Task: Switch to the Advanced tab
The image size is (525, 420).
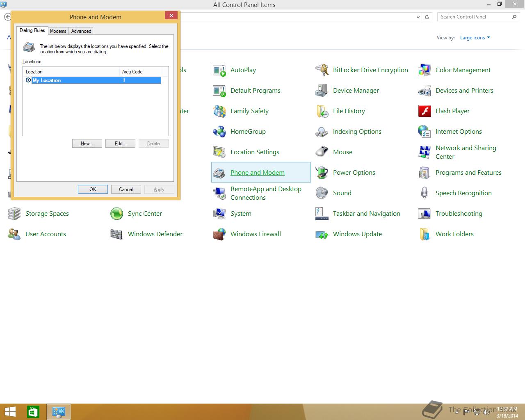Action: tap(81, 31)
